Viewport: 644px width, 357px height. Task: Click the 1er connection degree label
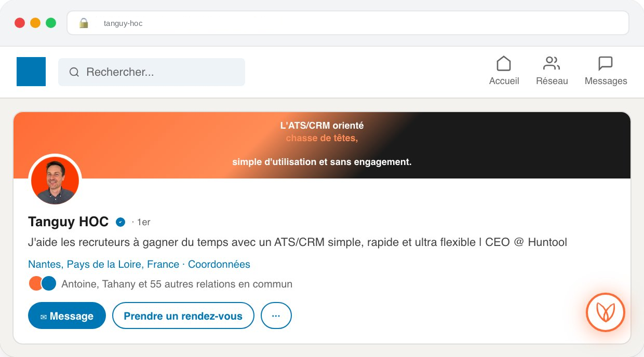click(144, 222)
